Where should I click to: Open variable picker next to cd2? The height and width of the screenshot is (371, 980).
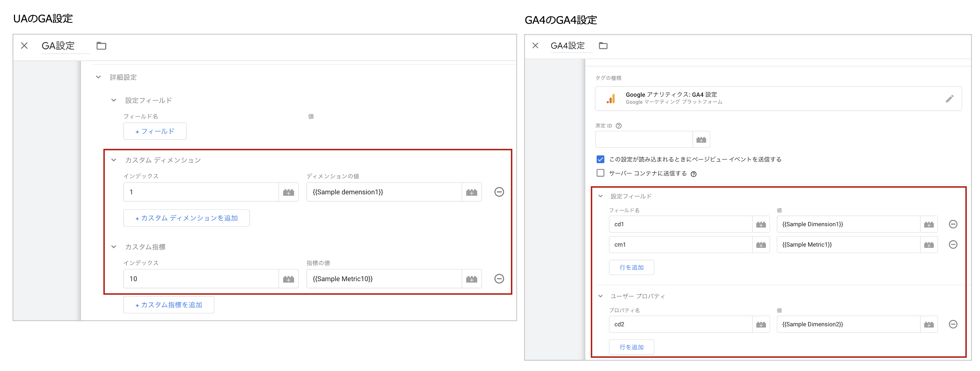click(761, 324)
